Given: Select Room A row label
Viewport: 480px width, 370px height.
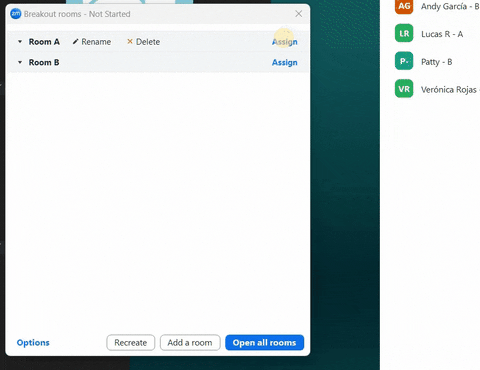Looking at the screenshot, I should click(44, 42).
